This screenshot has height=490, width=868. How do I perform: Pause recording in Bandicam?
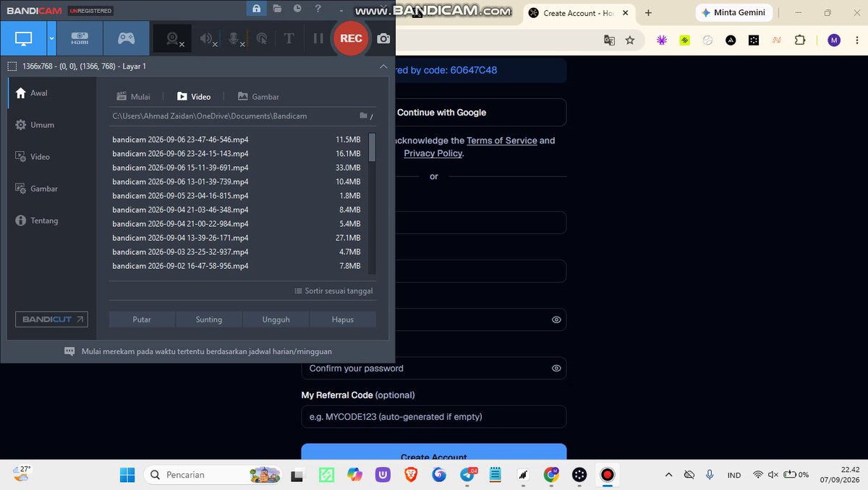(318, 38)
